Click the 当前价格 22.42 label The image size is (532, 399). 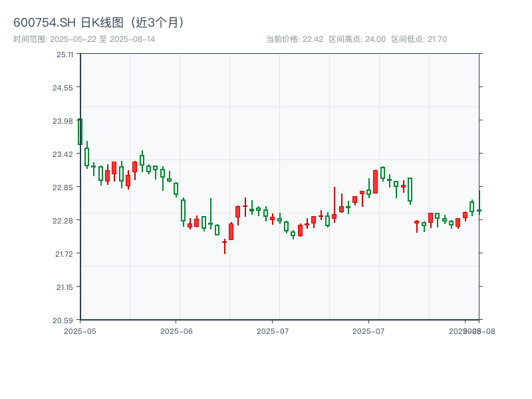click(x=294, y=39)
